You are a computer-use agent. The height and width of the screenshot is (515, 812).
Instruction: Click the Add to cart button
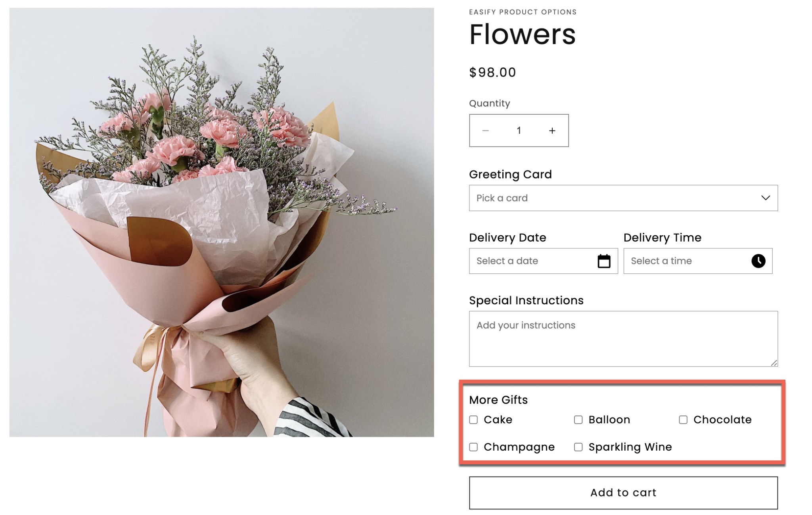click(x=623, y=492)
